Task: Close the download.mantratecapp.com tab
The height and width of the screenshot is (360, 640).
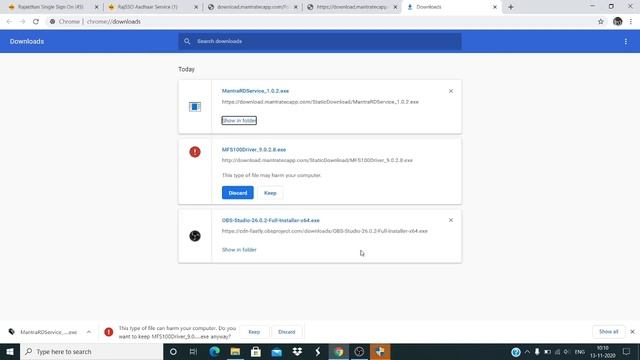Action: tap(296, 7)
